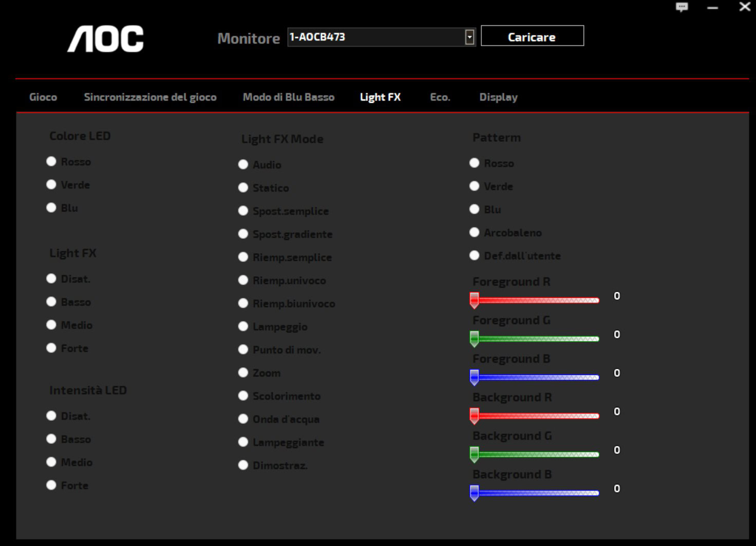Click the Foreground R slider handle
756x546 pixels.
(475, 300)
